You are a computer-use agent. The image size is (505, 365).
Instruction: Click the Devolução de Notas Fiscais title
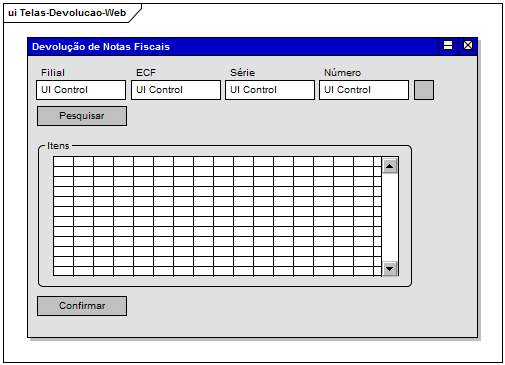[101, 47]
